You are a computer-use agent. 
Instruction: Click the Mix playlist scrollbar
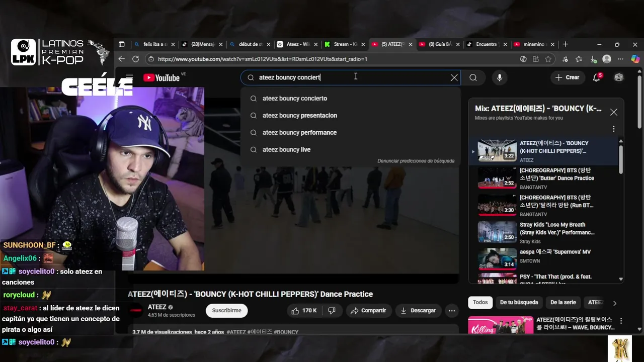[x=621, y=160]
